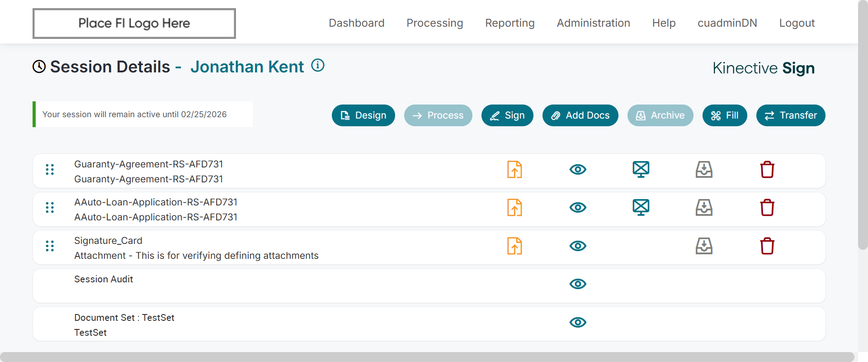Open the Reporting menu
Screen dimensions: 868x362
[509, 23]
